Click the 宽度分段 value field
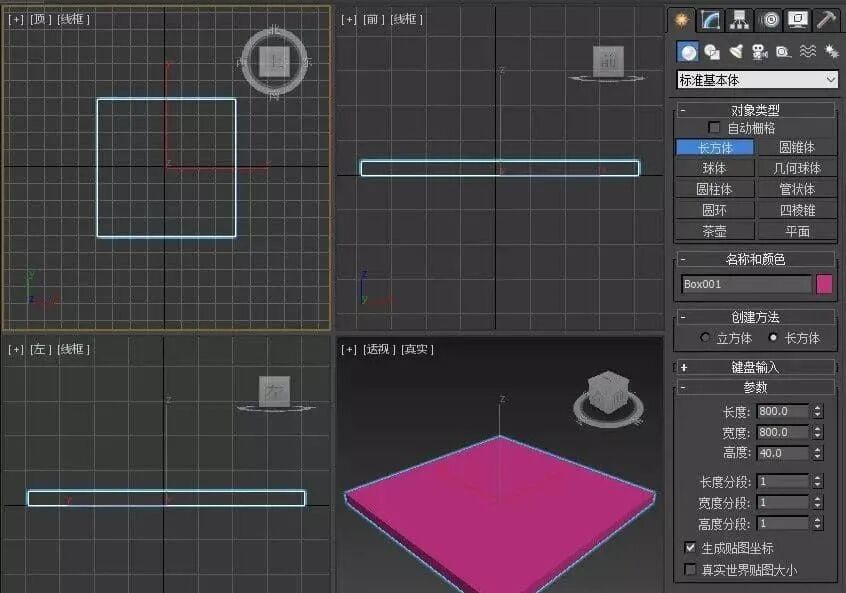 783,502
